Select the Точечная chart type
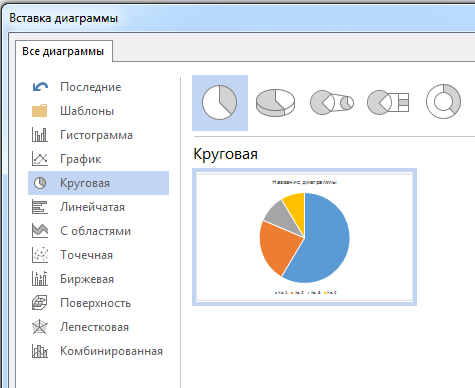475x388 pixels. [98, 255]
